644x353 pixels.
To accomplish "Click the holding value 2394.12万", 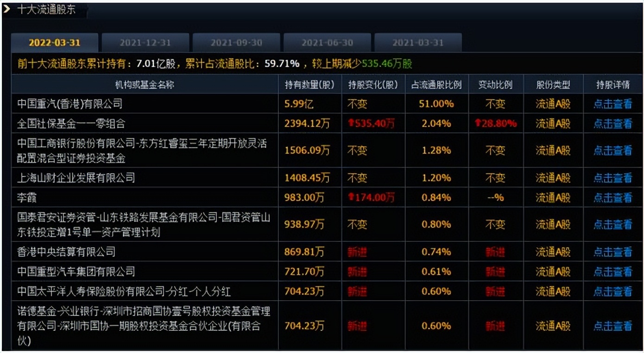I will (307, 124).
